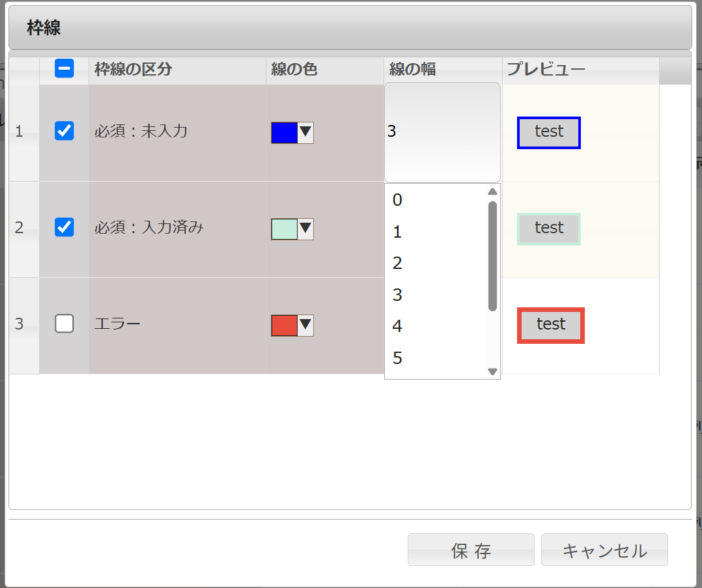This screenshot has width=702, height=588.
Task: Select the 必須：入力済み label cell
Action: pos(177,229)
